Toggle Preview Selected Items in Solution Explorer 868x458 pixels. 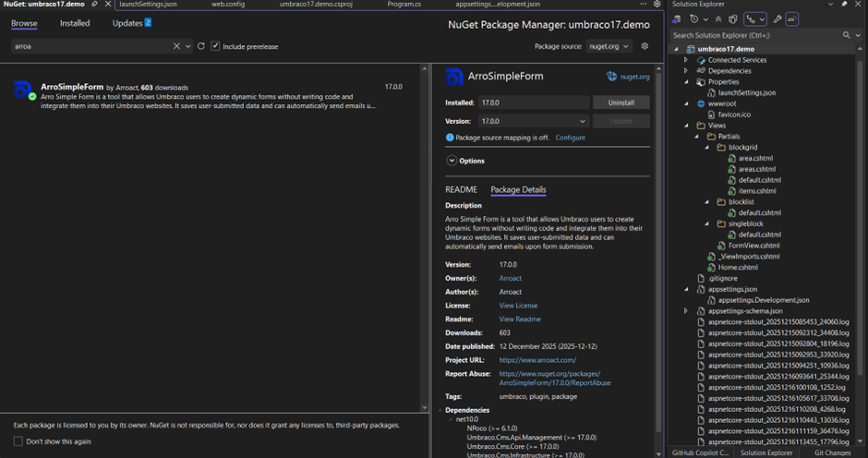tap(791, 19)
